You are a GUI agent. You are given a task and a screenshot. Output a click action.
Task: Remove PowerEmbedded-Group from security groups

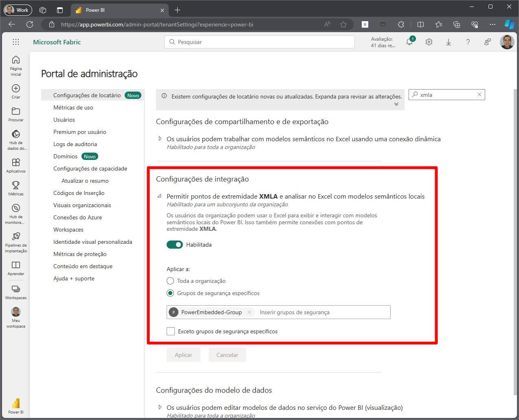[x=249, y=312]
